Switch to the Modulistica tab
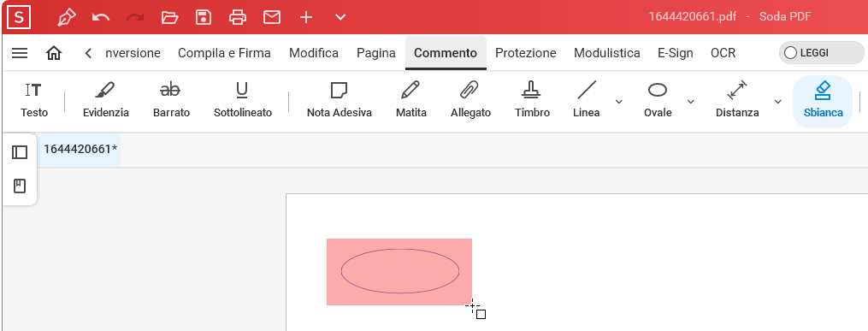Image resolution: width=868 pixels, height=331 pixels. tap(606, 53)
